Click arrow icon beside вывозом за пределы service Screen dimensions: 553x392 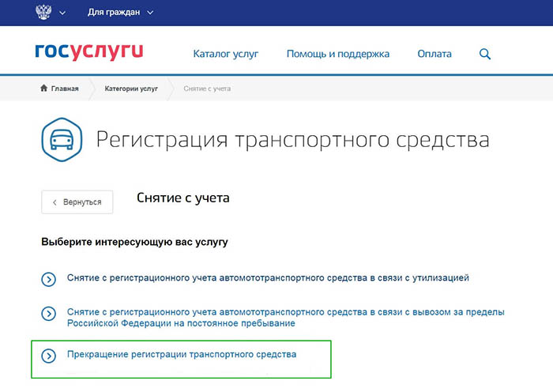[49, 314]
